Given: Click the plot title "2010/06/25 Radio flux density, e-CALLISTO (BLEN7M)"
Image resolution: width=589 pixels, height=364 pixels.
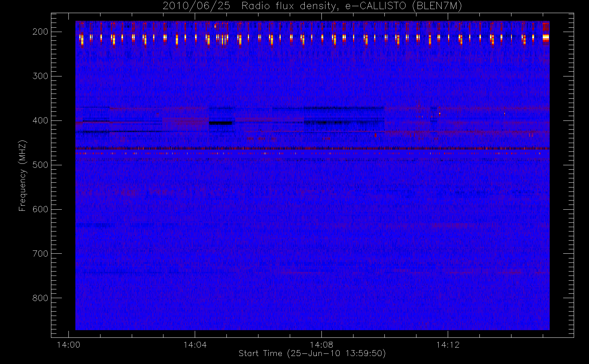Looking at the screenshot, I should pos(312,6).
